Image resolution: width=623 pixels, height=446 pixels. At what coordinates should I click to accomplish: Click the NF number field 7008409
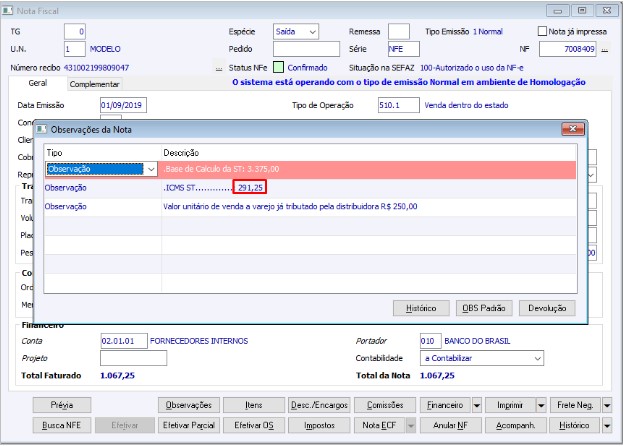click(x=567, y=49)
